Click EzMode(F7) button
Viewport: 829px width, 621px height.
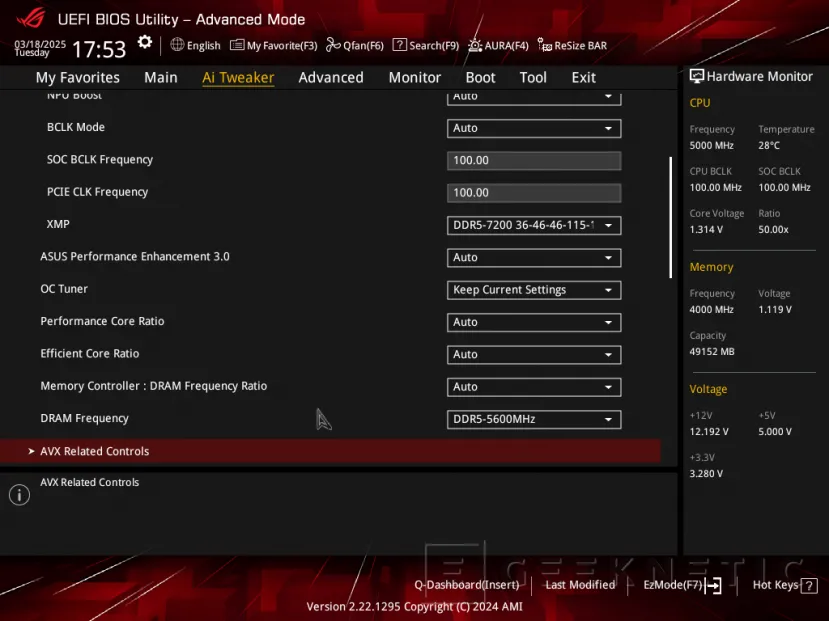point(682,585)
